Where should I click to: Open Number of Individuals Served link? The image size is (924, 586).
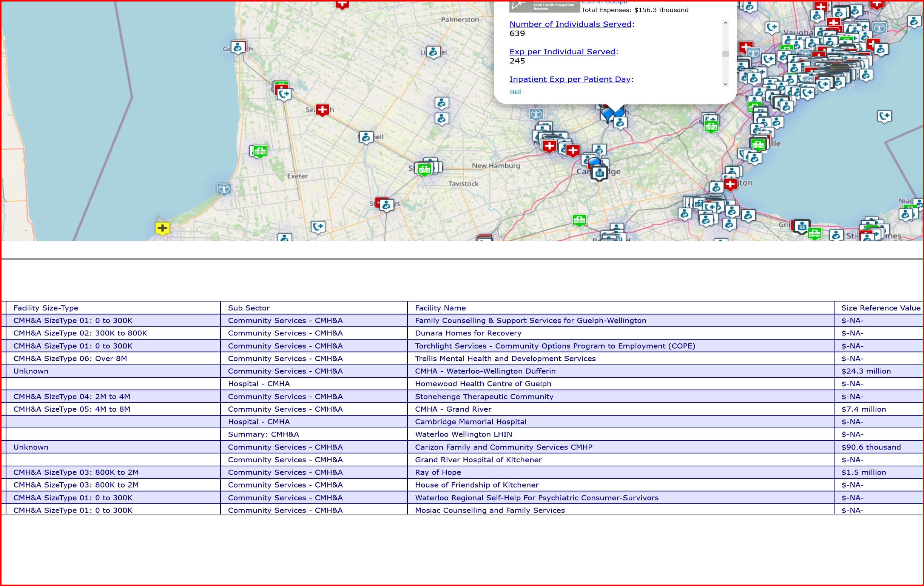[x=570, y=24]
